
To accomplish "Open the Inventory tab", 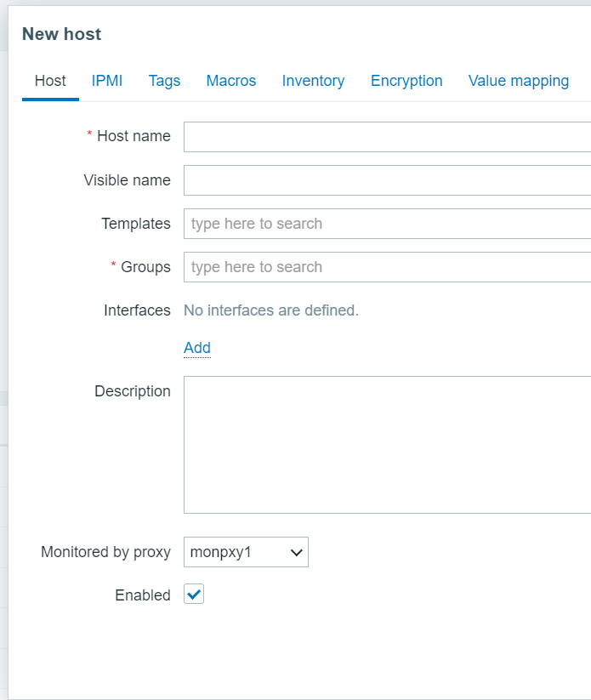I will 313,81.
